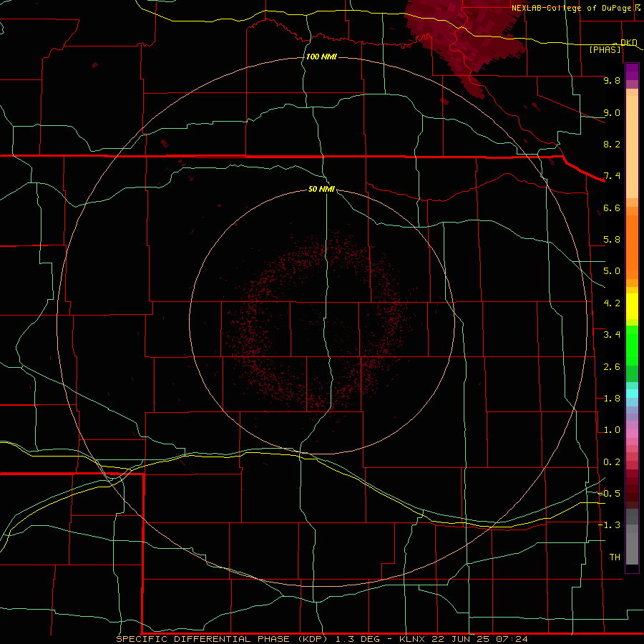
Task: Pick the yellow swatch beside 4.2
Action: [632, 306]
